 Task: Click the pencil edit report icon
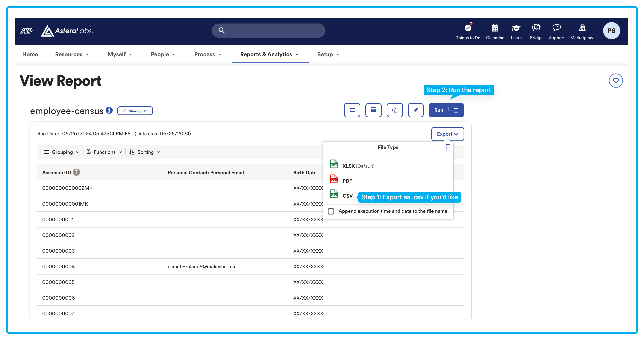(x=416, y=110)
